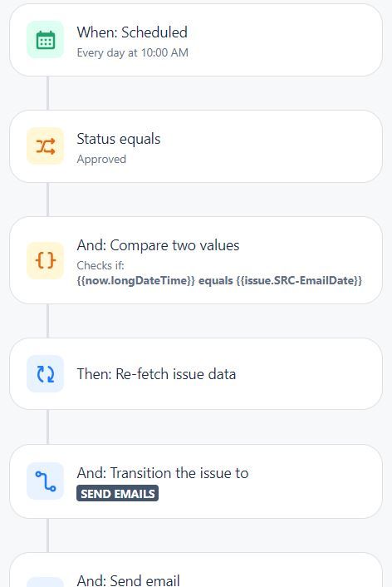Click the Approved status value text

pos(101,159)
